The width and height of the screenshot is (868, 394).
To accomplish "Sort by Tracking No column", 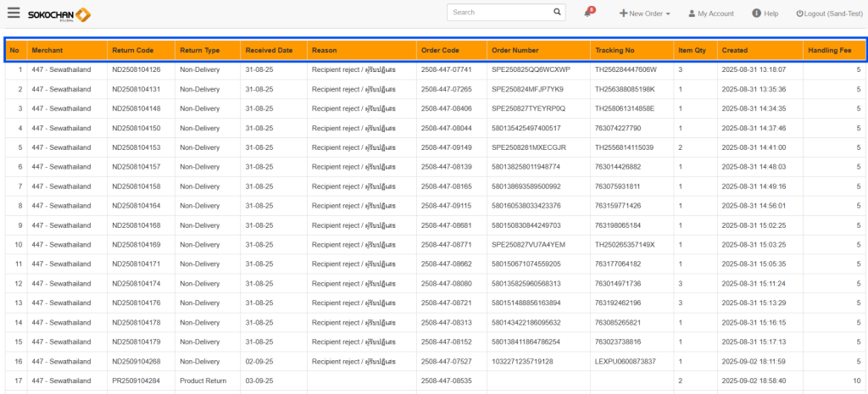I will click(615, 50).
